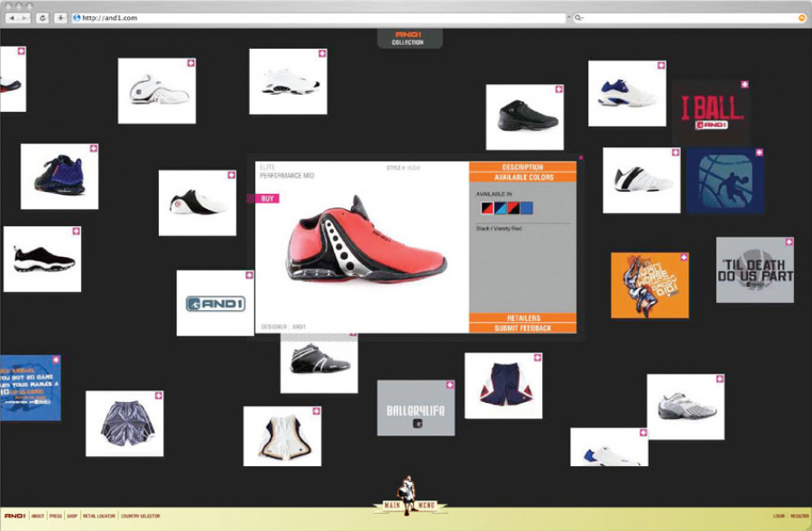This screenshot has height=531, width=812.
Task: Click plus icon on 'Til Death Do Us Part tile
Action: 789,243
